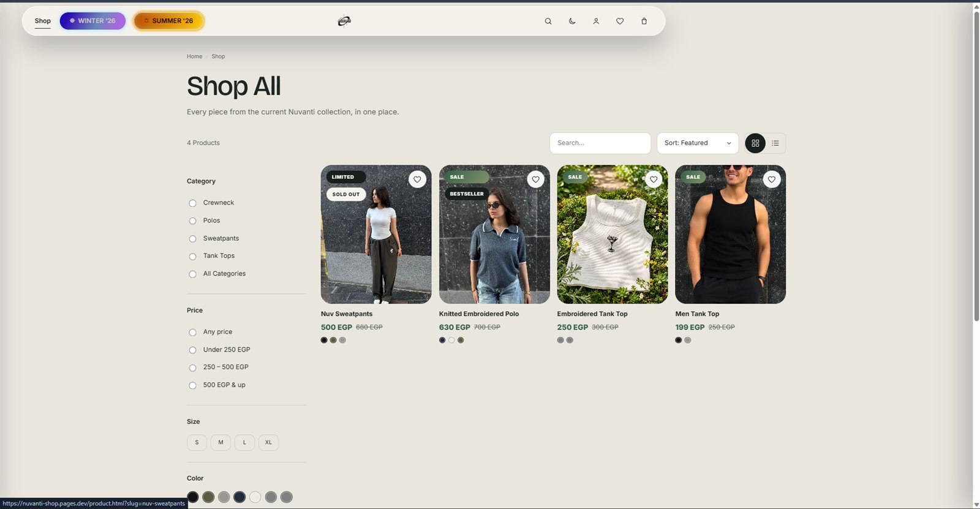Open the WINTER '26 collection tab
980x509 pixels.
pos(92,21)
